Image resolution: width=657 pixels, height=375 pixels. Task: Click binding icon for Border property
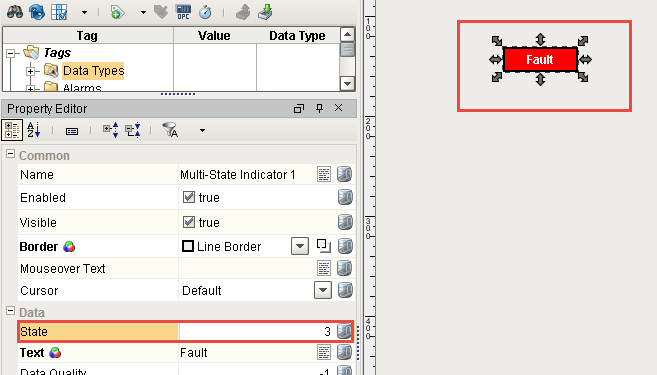coord(345,246)
